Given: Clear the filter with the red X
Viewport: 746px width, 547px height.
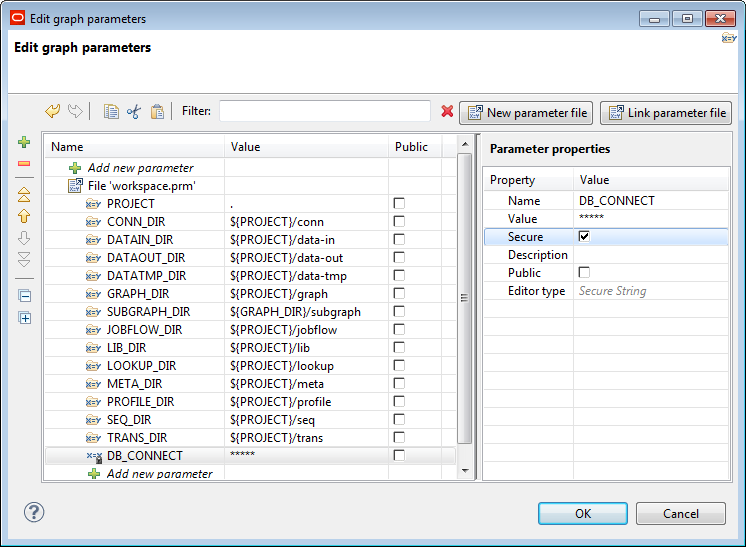Looking at the screenshot, I should point(447,111).
